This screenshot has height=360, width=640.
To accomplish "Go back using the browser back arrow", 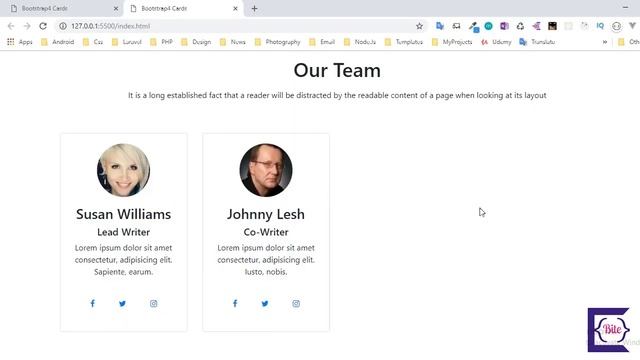I will 11,26.
